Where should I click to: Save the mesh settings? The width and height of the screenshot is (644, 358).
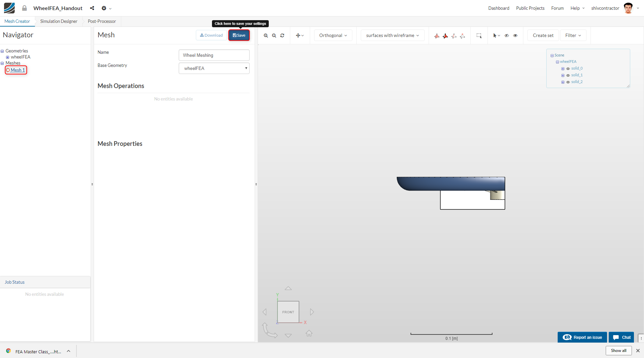click(x=239, y=35)
